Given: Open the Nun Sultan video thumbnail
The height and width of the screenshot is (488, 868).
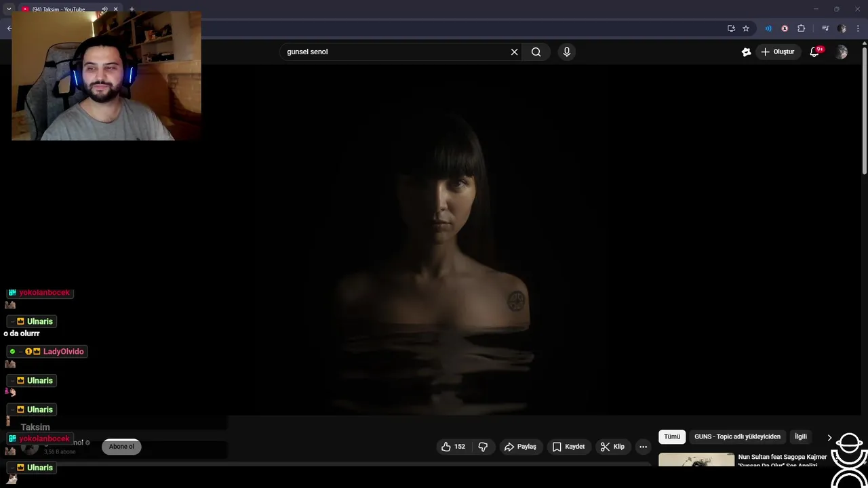Looking at the screenshot, I should [x=696, y=460].
